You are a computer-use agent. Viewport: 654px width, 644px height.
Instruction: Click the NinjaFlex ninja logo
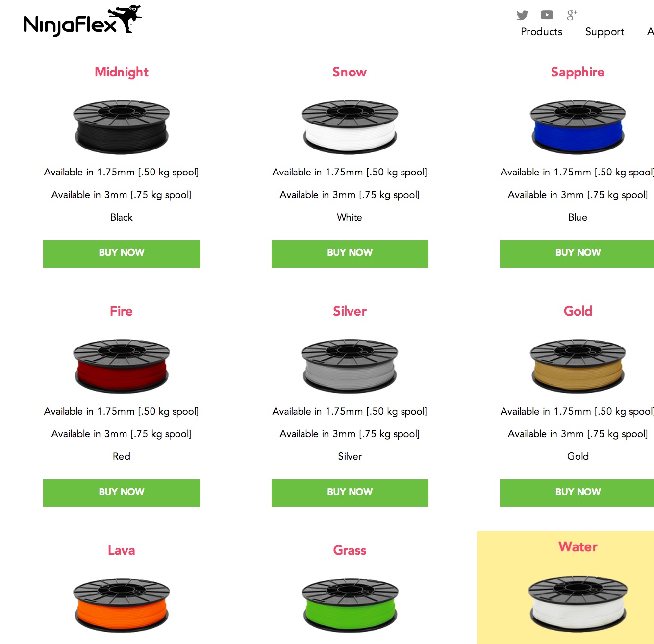(x=82, y=21)
